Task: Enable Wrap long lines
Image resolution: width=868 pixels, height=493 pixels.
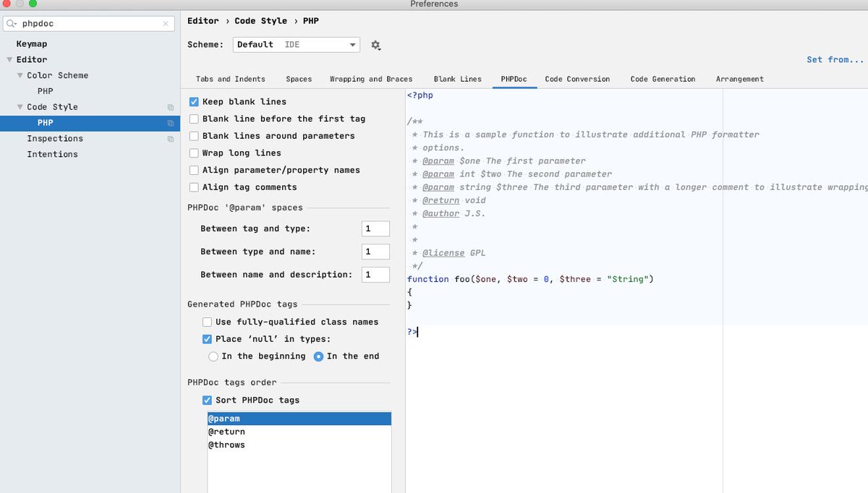Action: (194, 153)
